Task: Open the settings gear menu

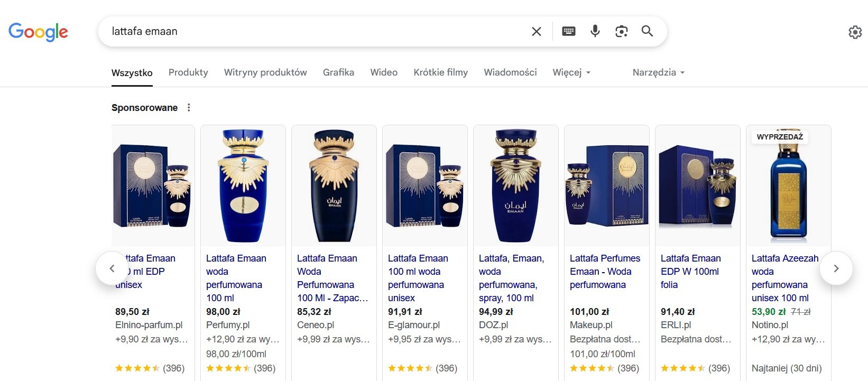Action: pos(855,32)
